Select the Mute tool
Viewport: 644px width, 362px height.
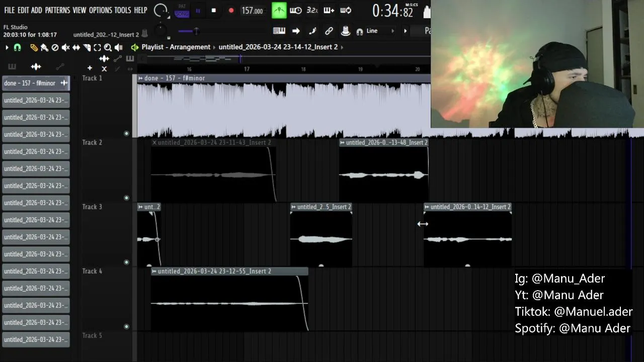click(x=65, y=47)
